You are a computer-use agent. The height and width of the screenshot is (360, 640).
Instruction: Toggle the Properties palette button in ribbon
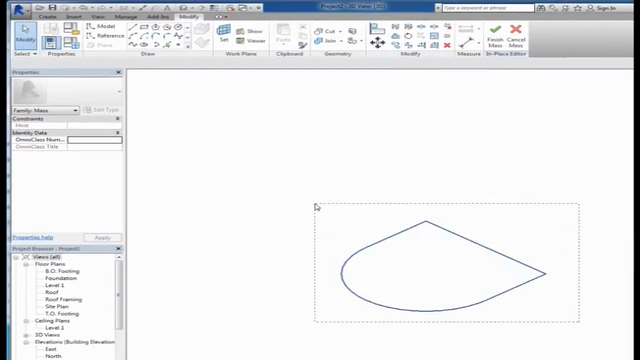click(51, 43)
